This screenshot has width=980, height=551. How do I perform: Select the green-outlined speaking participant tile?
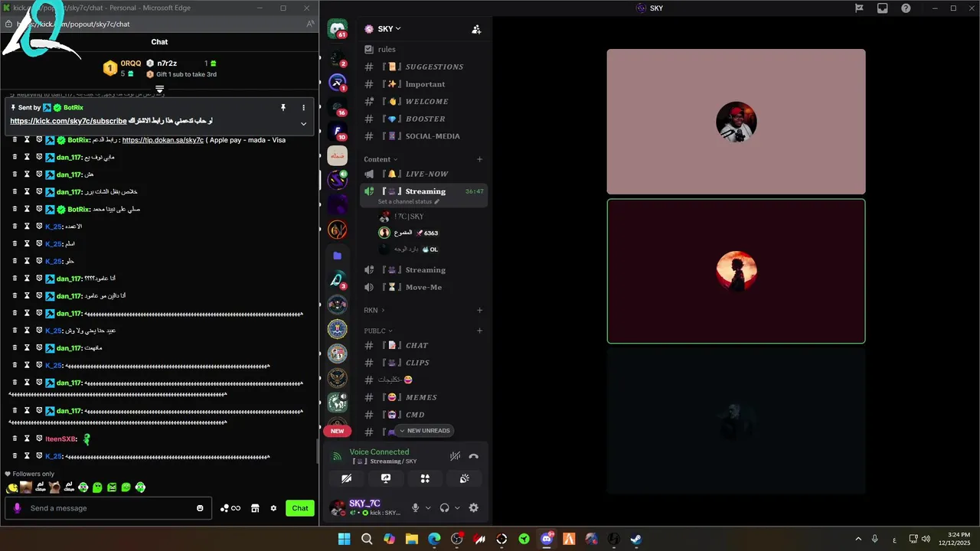tap(736, 271)
